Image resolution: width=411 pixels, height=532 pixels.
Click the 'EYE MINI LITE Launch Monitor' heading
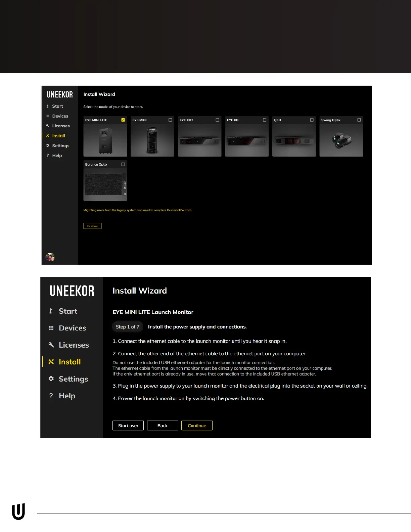(x=153, y=312)
